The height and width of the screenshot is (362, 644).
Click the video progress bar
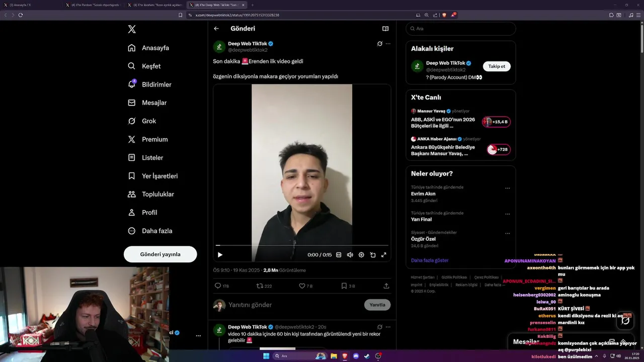(302, 245)
